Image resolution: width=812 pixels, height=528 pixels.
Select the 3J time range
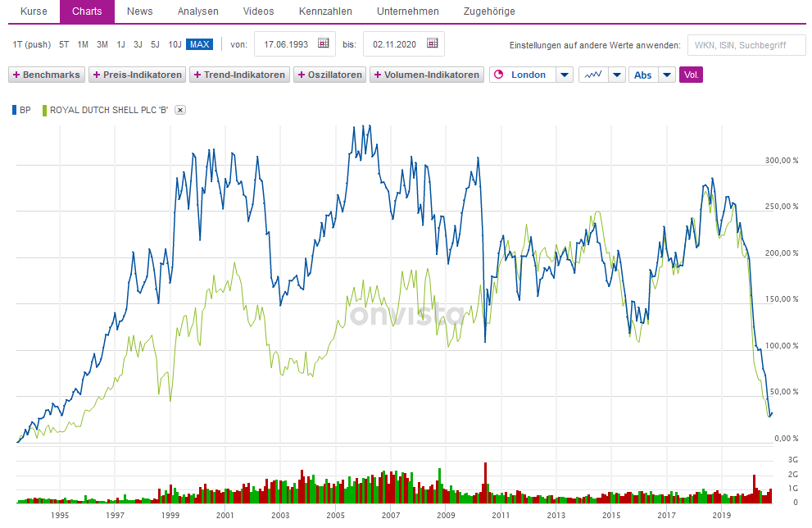(x=138, y=44)
